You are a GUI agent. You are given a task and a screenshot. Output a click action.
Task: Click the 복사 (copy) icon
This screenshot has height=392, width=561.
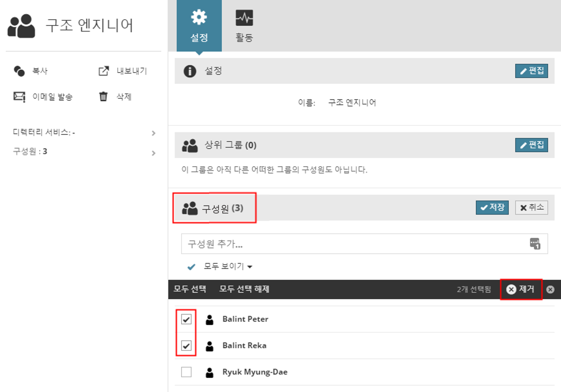(19, 71)
